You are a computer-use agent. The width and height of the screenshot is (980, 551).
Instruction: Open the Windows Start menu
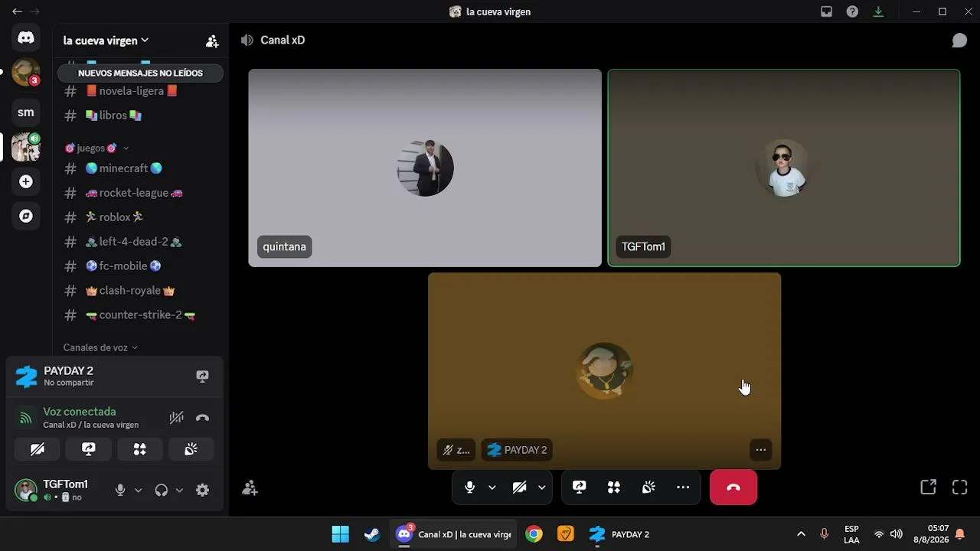coord(341,534)
